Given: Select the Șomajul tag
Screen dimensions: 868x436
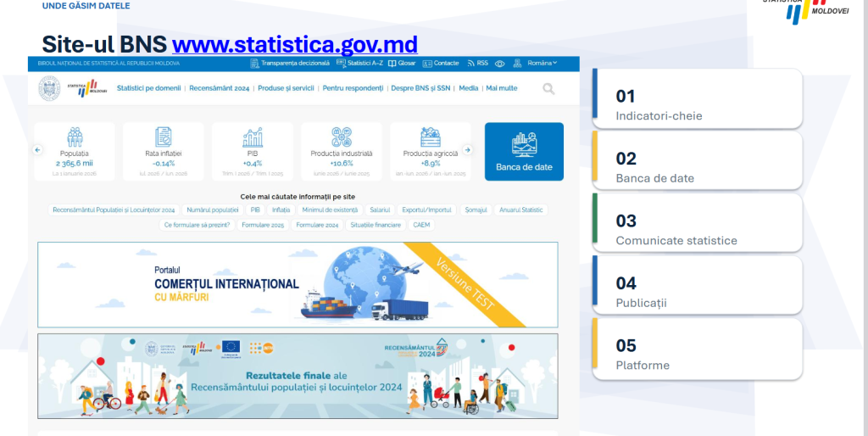Looking at the screenshot, I should pyautogui.click(x=476, y=210).
